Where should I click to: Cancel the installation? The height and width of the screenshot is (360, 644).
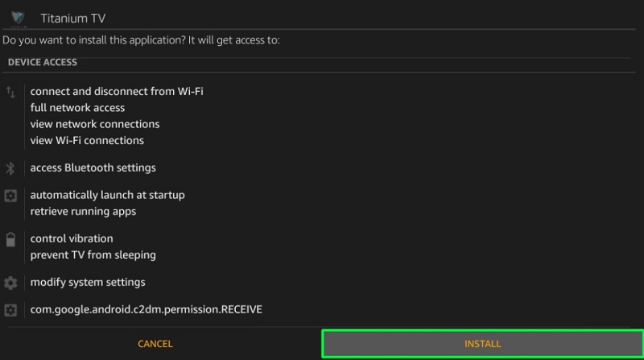coord(155,344)
